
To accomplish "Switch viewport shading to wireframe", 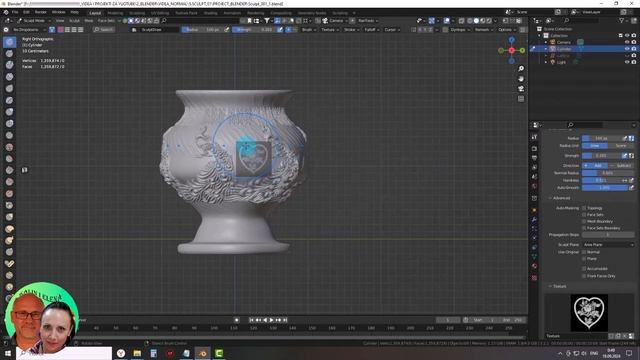I will (470, 20).
